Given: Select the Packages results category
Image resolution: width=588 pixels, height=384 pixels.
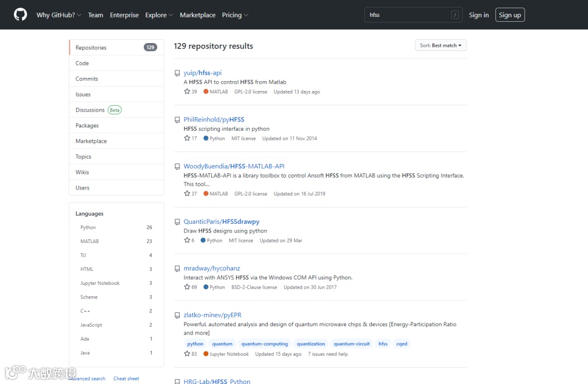Looking at the screenshot, I should (117, 125).
